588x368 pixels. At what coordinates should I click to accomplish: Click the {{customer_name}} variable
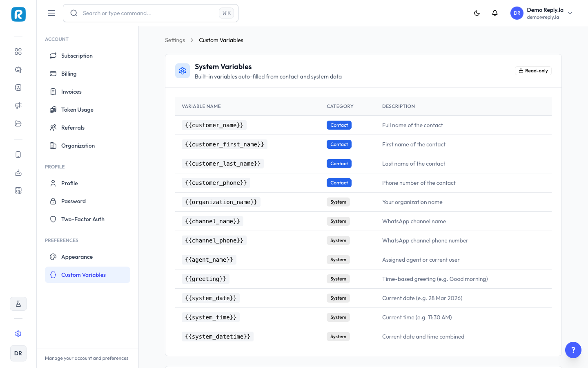(214, 125)
